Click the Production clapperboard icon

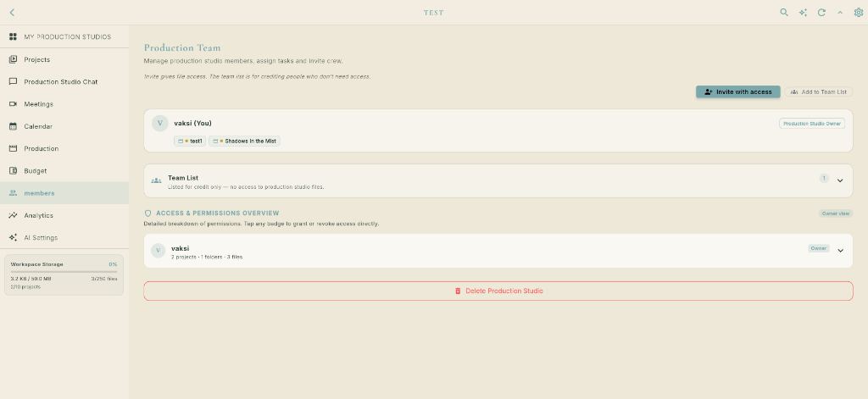click(14, 148)
